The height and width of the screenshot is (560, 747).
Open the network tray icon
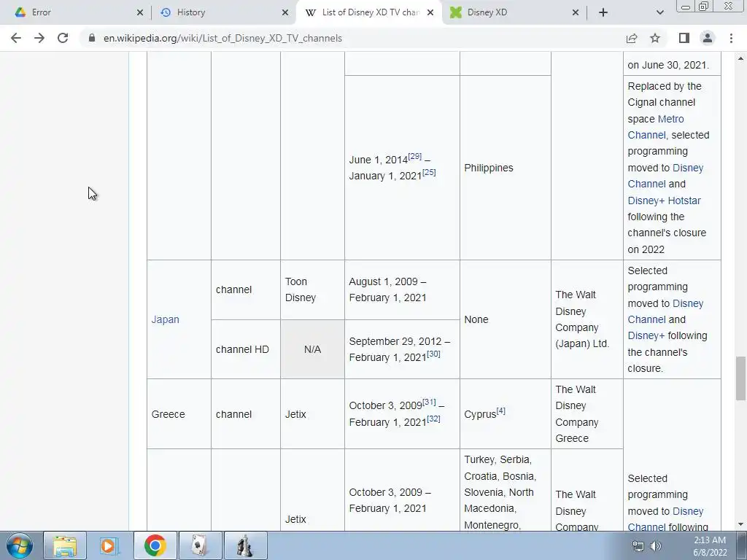coord(638,546)
